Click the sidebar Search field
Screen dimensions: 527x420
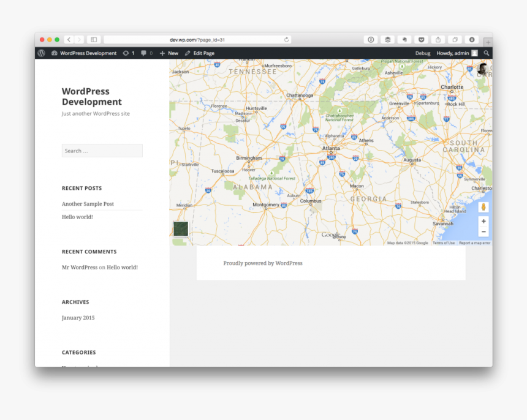(x=102, y=151)
